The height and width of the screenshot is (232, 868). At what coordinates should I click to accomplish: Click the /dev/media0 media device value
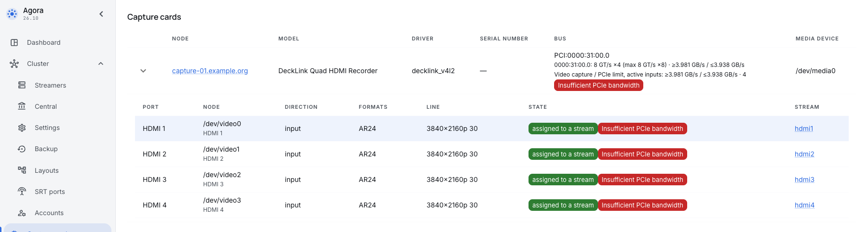[x=815, y=71]
